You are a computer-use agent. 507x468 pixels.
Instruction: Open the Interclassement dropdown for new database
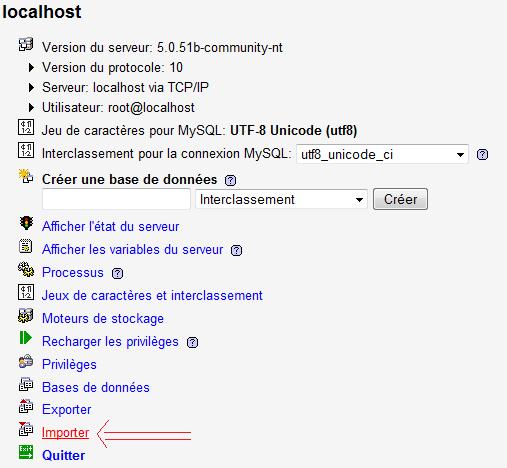(281, 199)
